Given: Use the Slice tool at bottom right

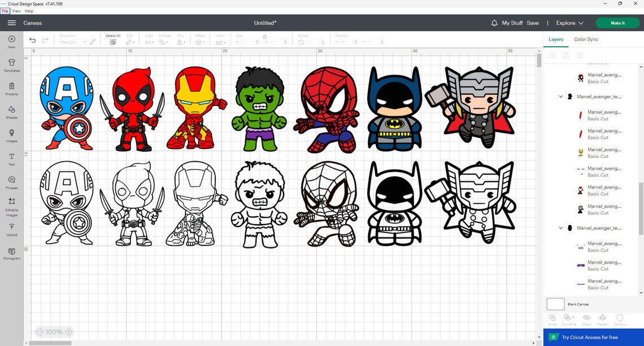Looking at the screenshot, I should tap(552, 319).
